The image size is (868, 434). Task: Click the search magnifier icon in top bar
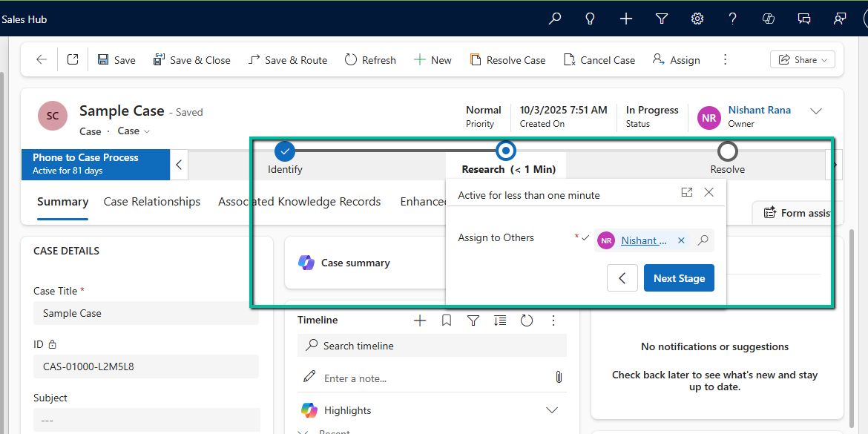[555, 19]
